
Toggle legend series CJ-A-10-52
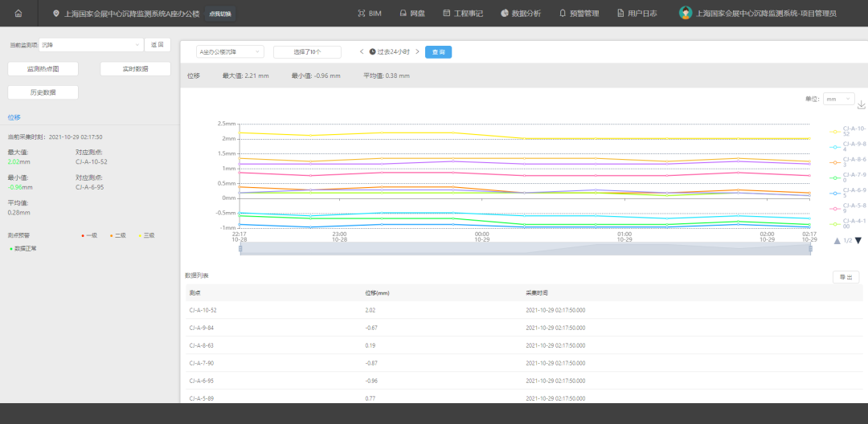(x=847, y=131)
